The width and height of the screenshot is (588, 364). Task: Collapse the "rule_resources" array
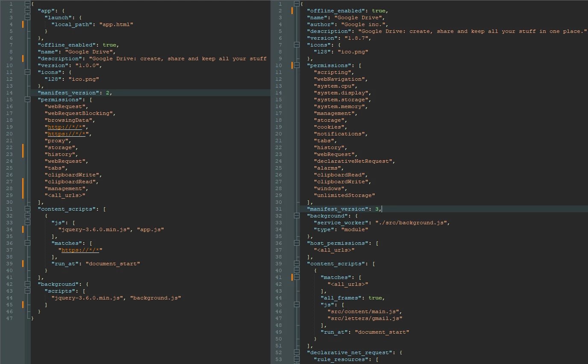(297, 359)
